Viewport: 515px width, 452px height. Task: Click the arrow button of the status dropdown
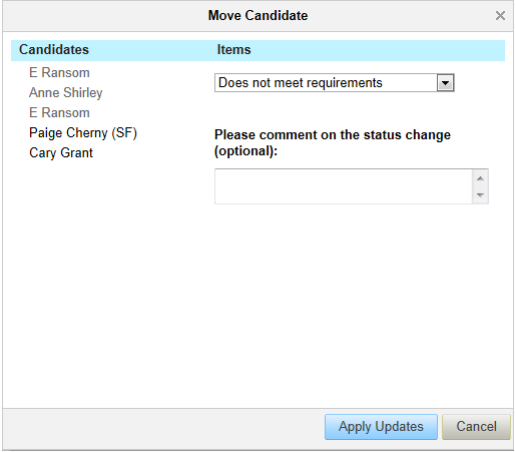pos(445,83)
